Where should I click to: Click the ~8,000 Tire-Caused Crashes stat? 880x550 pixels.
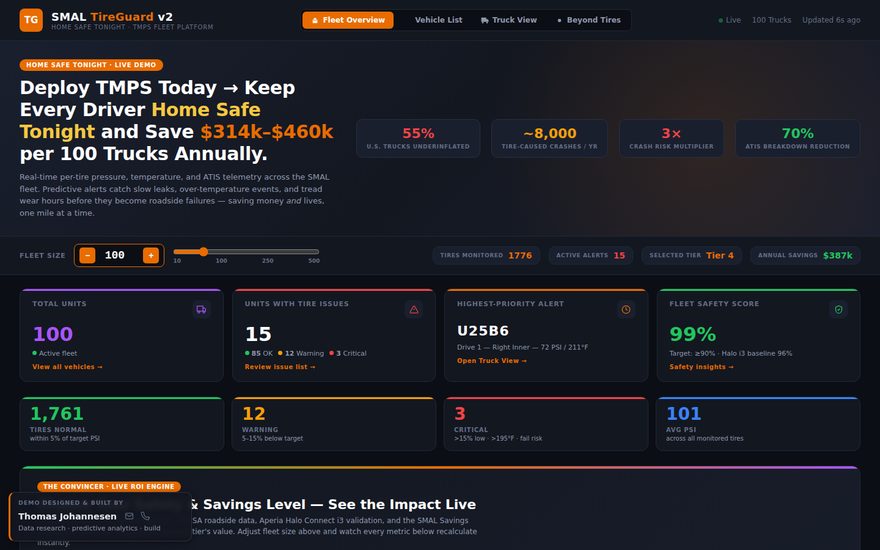(x=549, y=138)
